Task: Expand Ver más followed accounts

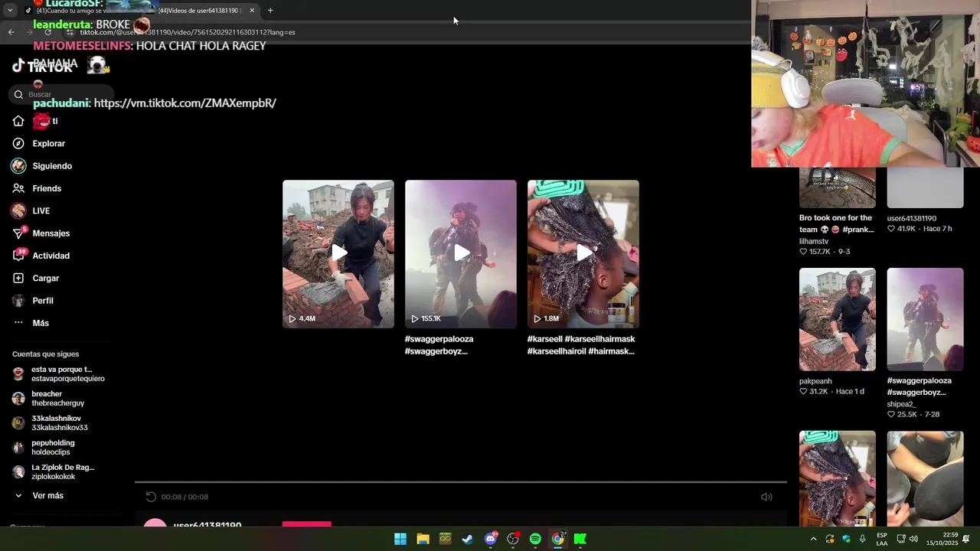Action: click(x=47, y=496)
